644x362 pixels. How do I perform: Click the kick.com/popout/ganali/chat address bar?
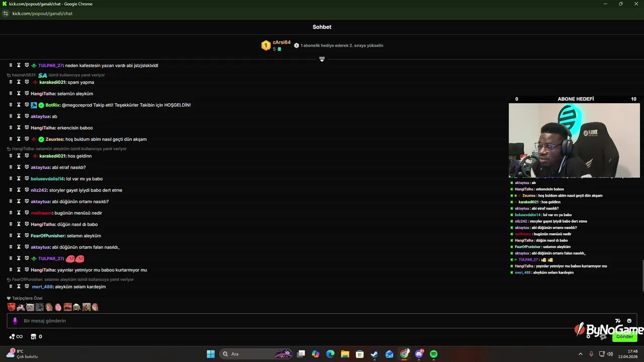(x=42, y=14)
